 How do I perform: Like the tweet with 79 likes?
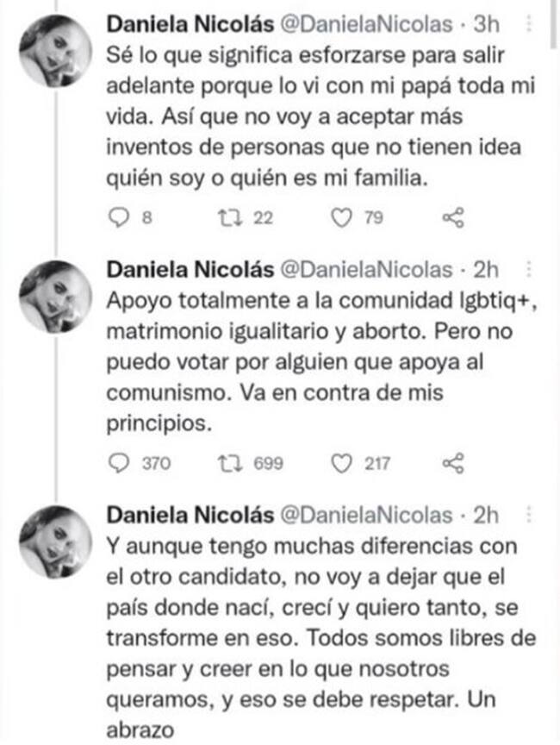click(344, 219)
